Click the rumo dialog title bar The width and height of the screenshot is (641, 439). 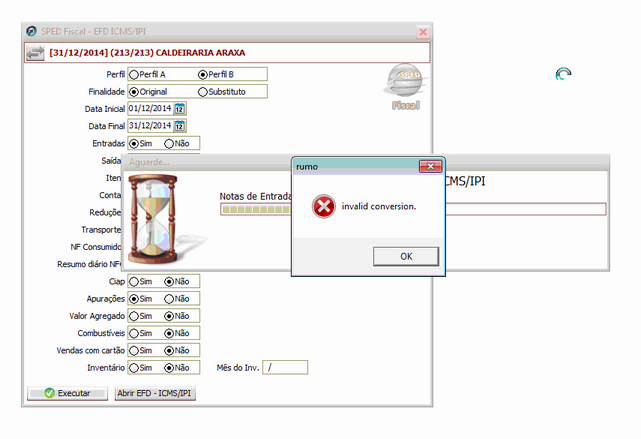point(356,166)
